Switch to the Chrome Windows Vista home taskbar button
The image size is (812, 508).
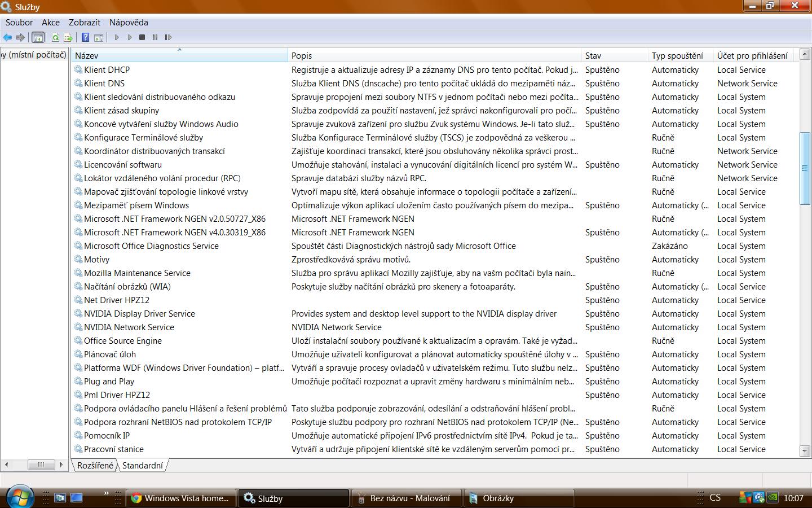tap(180, 498)
